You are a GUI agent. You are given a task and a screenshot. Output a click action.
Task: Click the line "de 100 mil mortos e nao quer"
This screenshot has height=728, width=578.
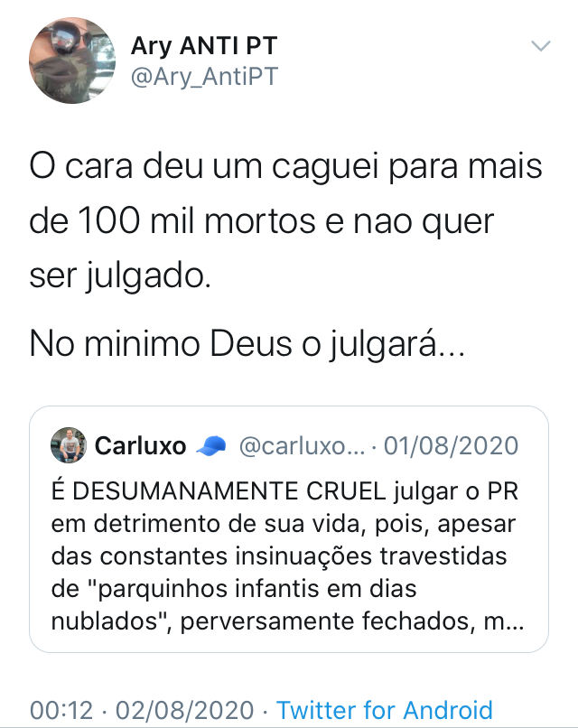pos(262,221)
